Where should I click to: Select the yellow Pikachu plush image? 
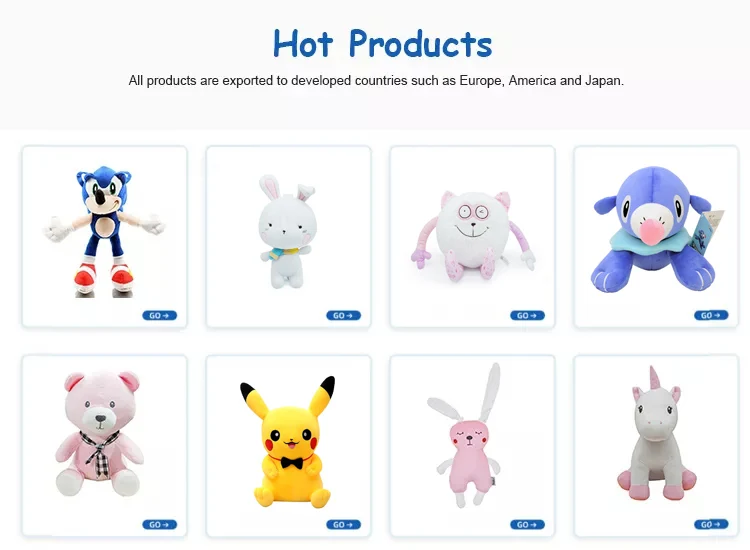288,441
